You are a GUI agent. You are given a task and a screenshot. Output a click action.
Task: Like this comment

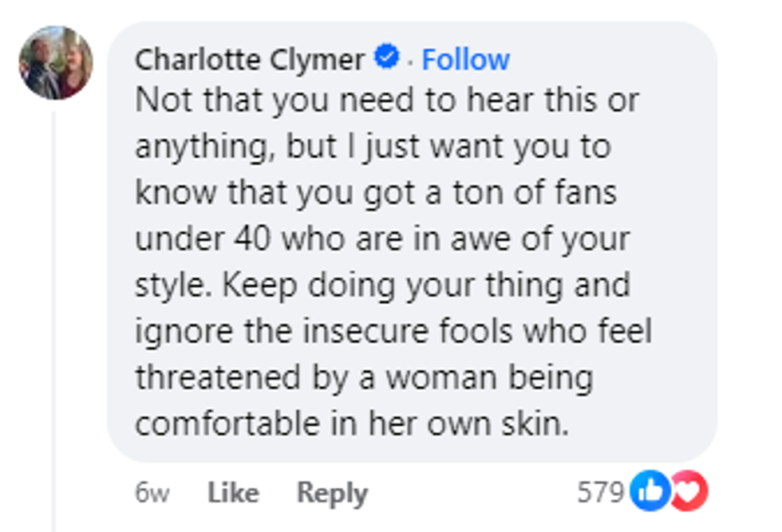pyautogui.click(x=233, y=493)
